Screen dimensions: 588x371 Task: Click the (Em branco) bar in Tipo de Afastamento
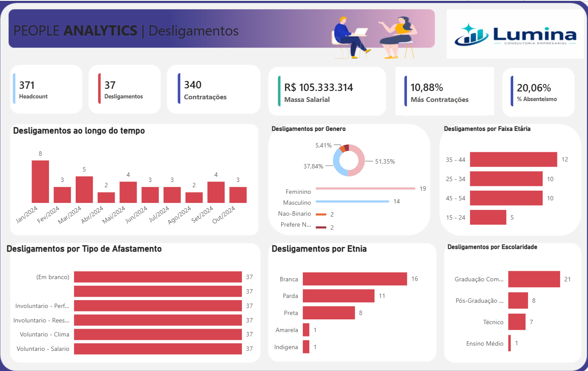pos(158,277)
